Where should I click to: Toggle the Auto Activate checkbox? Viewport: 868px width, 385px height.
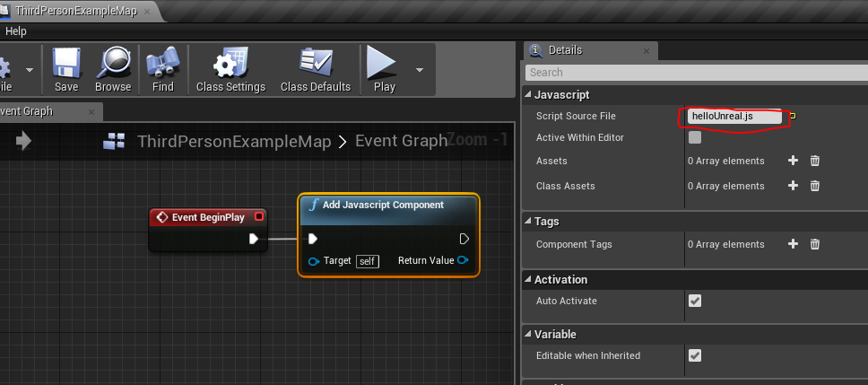coord(695,301)
